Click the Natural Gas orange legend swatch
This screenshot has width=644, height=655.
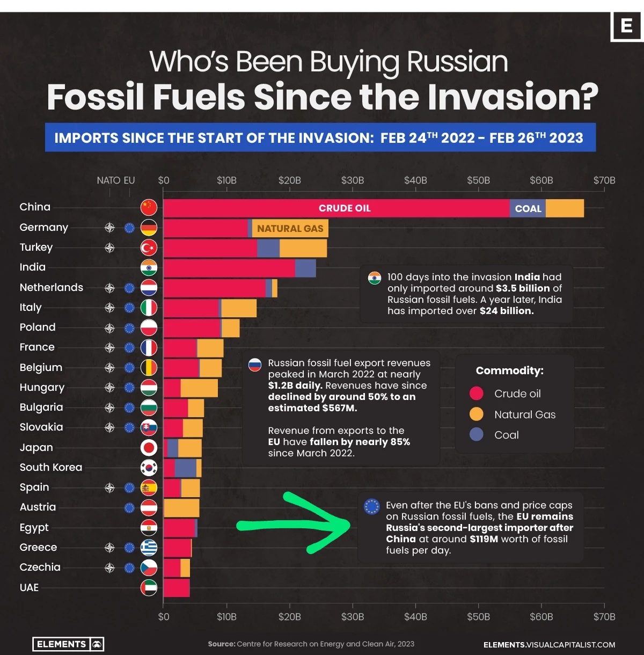pyautogui.click(x=477, y=414)
